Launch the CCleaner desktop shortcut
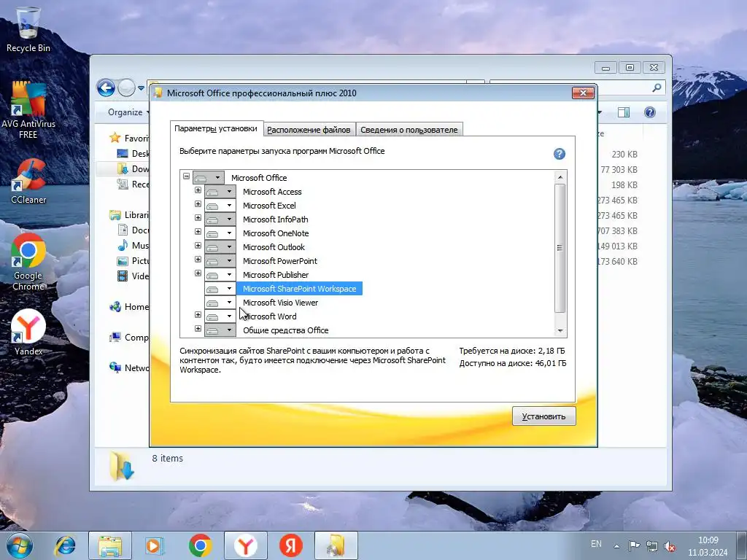The image size is (747, 560). [x=28, y=182]
